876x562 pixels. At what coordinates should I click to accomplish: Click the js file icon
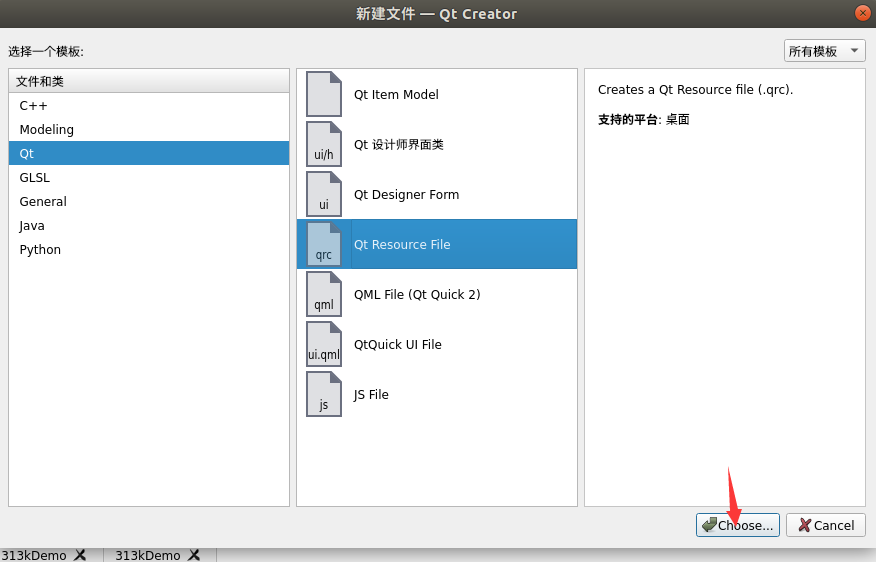323,394
